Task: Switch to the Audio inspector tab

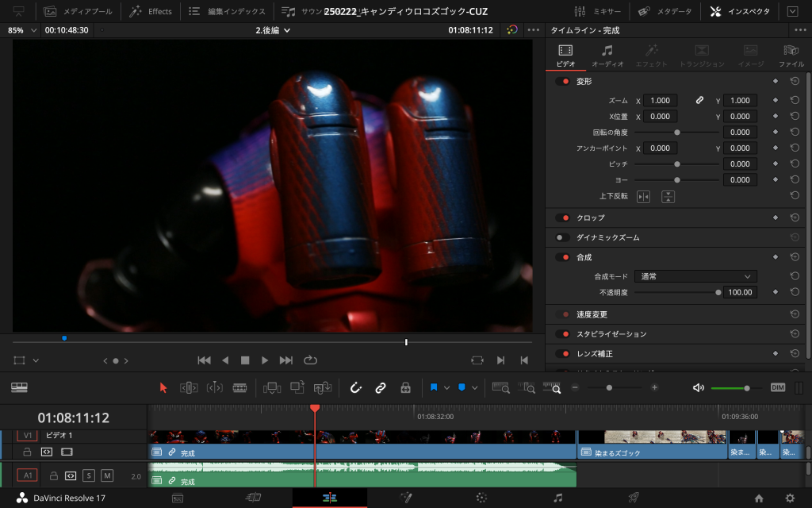Action: pyautogui.click(x=607, y=56)
